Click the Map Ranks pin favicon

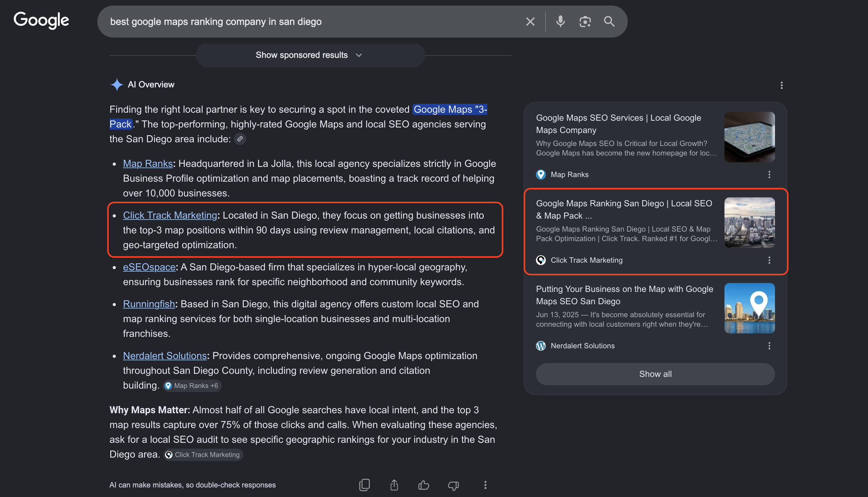541,174
